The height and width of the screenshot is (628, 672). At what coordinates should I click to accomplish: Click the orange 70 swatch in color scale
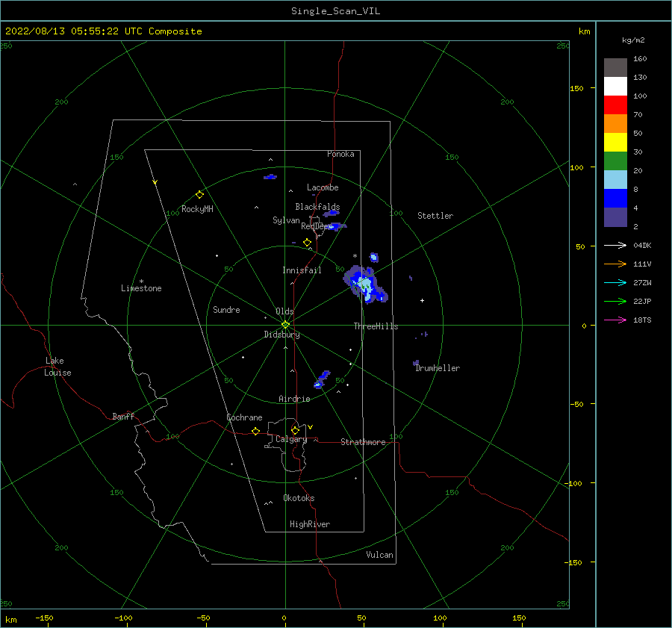tap(615, 124)
